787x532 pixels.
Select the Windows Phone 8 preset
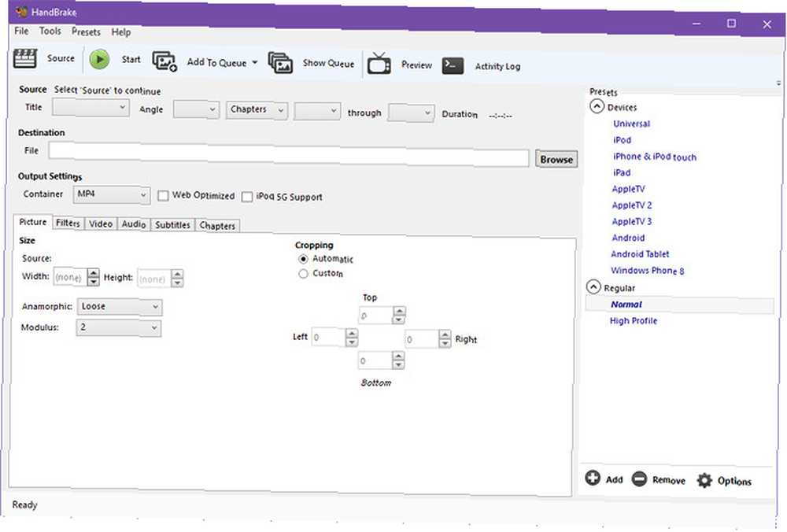coord(647,271)
